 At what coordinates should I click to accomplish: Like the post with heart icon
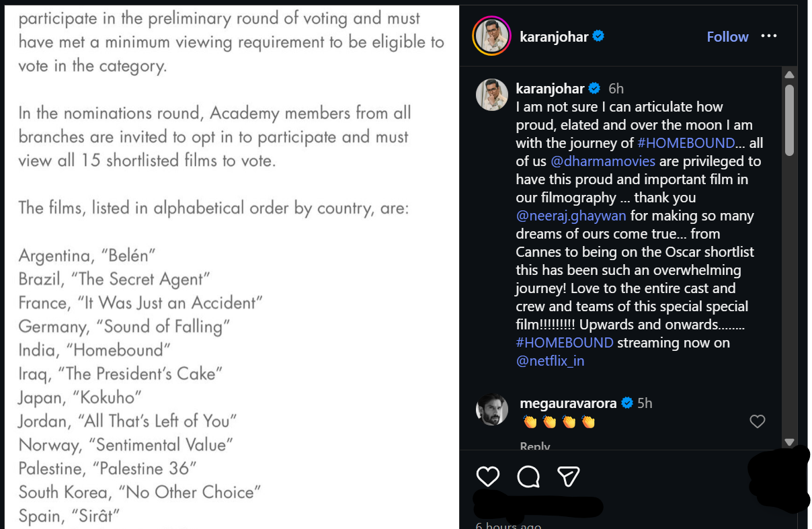pos(487,477)
